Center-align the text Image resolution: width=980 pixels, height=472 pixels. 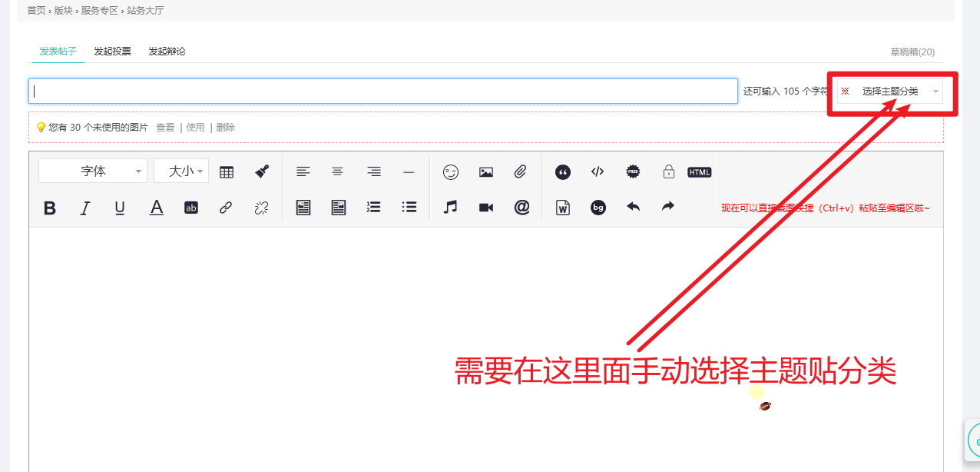(x=337, y=171)
